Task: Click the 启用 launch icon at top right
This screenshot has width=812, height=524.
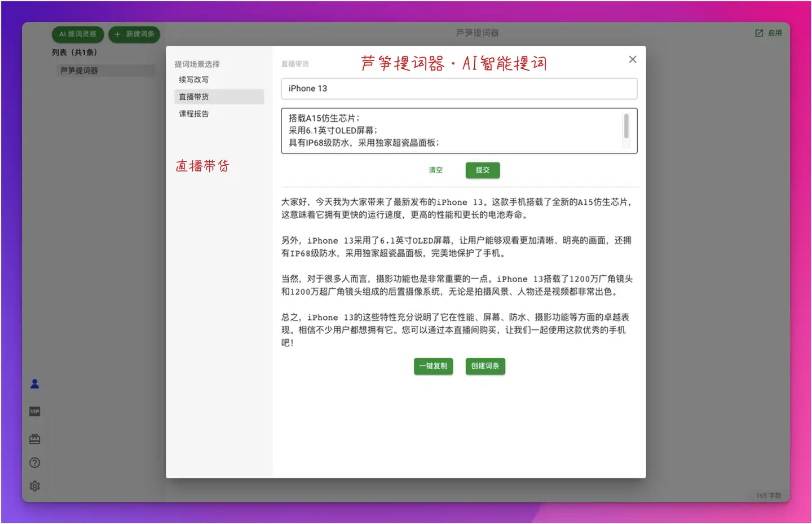Action: (x=769, y=33)
